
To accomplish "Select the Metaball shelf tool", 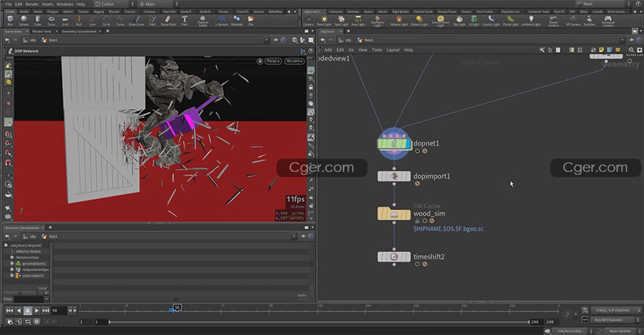I will click(x=236, y=20).
